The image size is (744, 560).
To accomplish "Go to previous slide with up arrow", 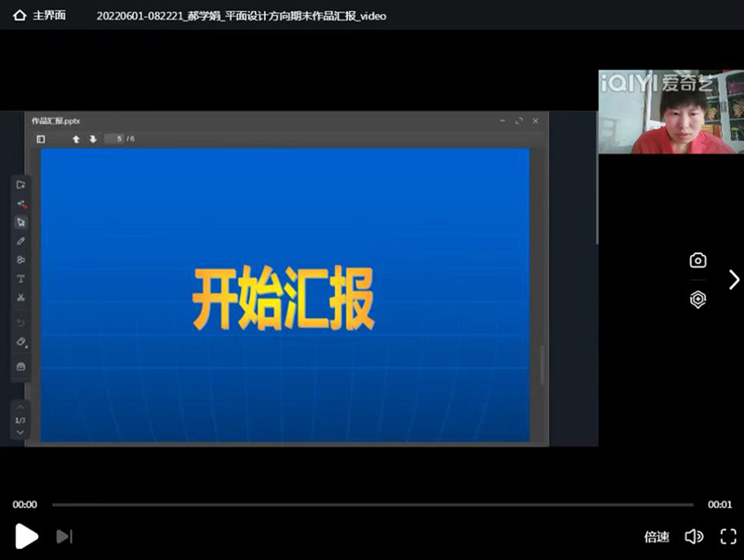I will point(76,139).
